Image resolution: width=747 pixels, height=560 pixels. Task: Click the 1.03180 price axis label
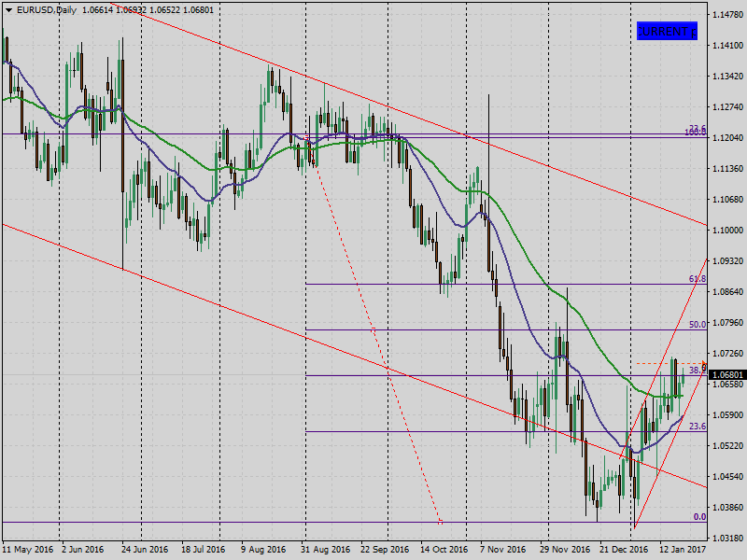(727, 539)
